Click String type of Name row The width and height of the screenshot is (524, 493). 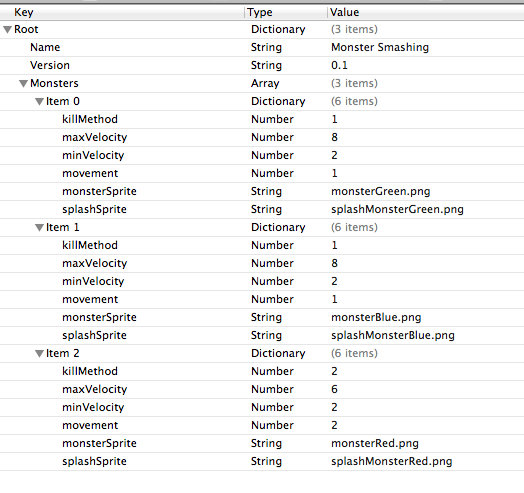(266, 48)
